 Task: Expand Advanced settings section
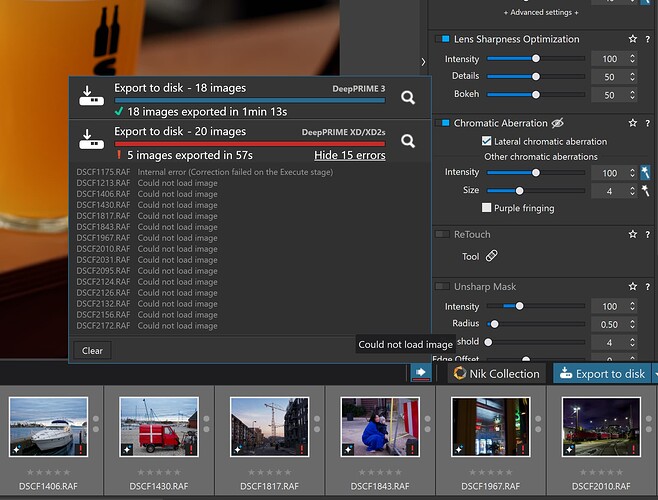[542, 12]
